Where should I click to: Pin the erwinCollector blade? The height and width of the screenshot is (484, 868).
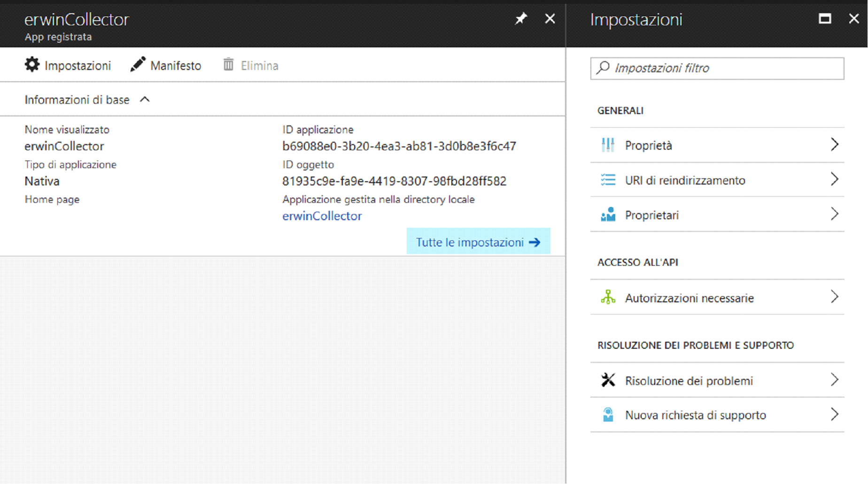pyautogui.click(x=521, y=19)
